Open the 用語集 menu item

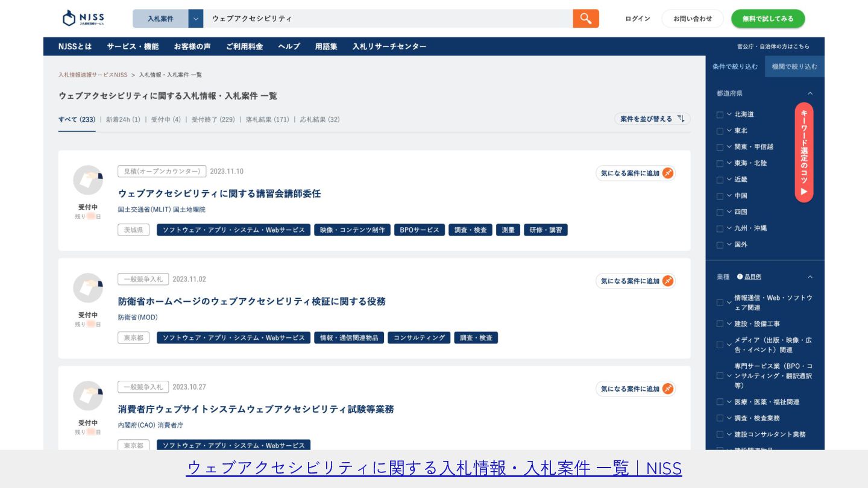point(326,46)
